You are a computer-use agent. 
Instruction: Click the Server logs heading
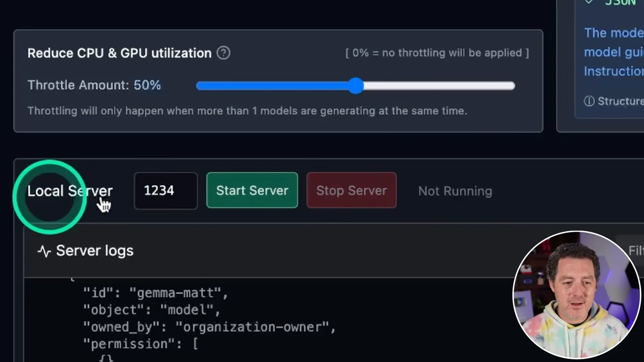click(x=95, y=251)
